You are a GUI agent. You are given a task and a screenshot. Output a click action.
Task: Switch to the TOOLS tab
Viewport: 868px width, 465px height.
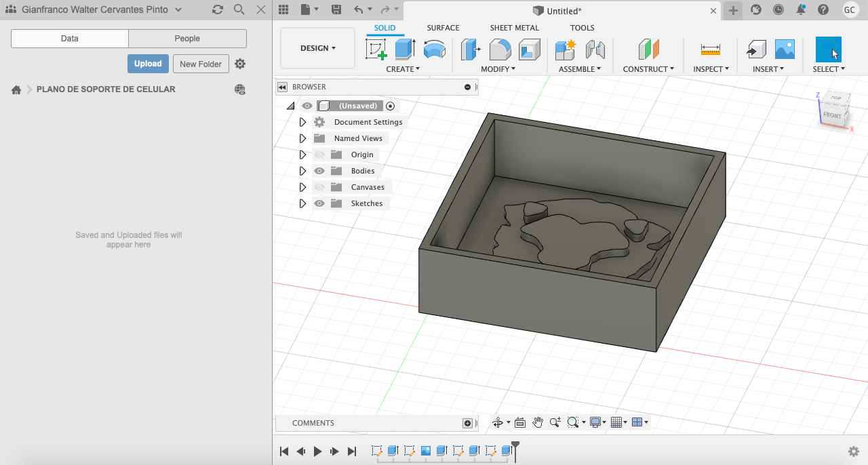pos(582,28)
